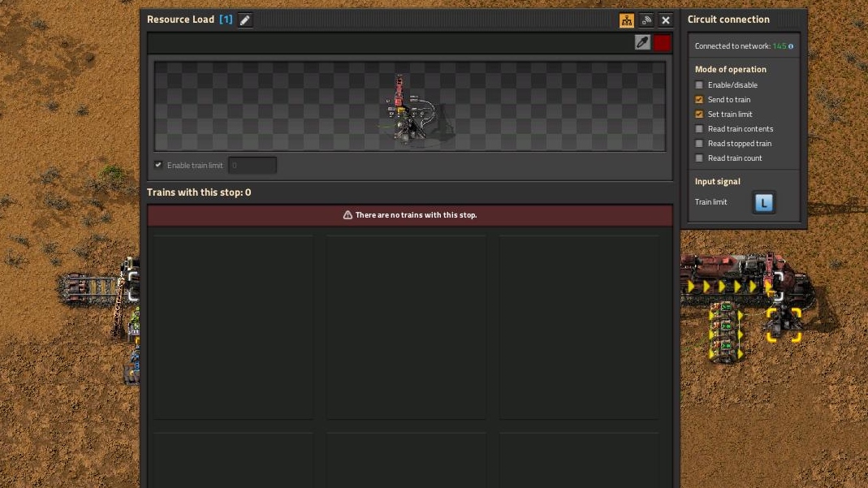This screenshot has height=488, width=868.
Task: Change the train limit signal L
Action: (764, 202)
